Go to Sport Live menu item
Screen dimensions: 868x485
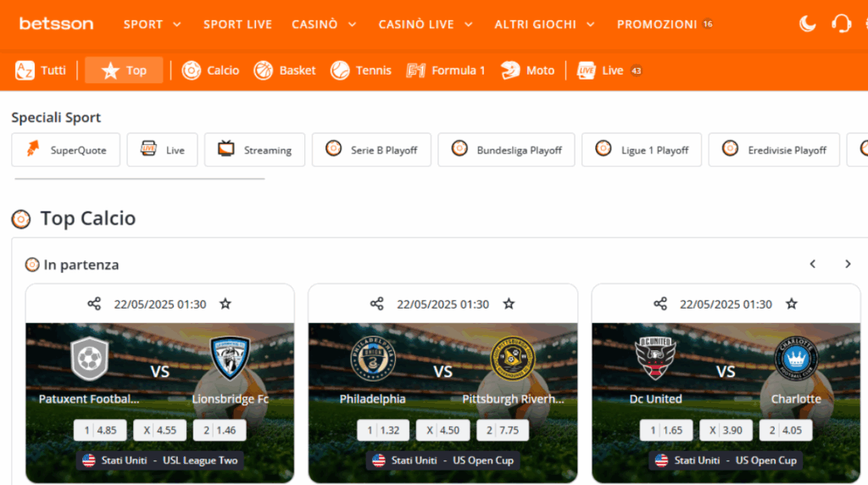237,25
